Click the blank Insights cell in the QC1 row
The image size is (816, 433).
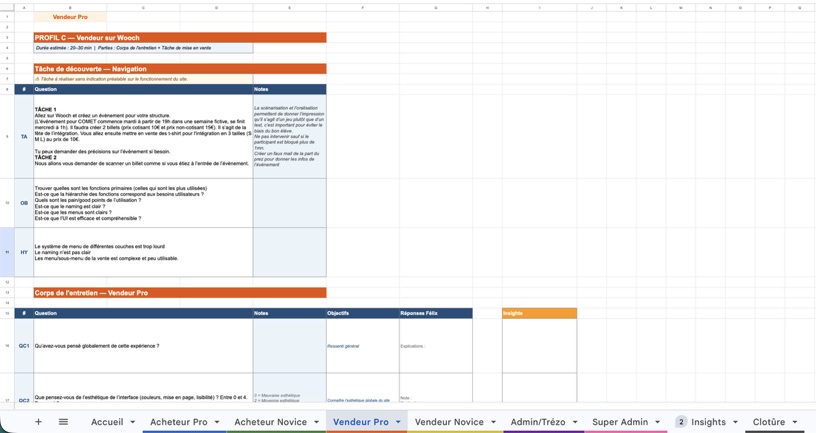pyautogui.click(x=539, y=346)
